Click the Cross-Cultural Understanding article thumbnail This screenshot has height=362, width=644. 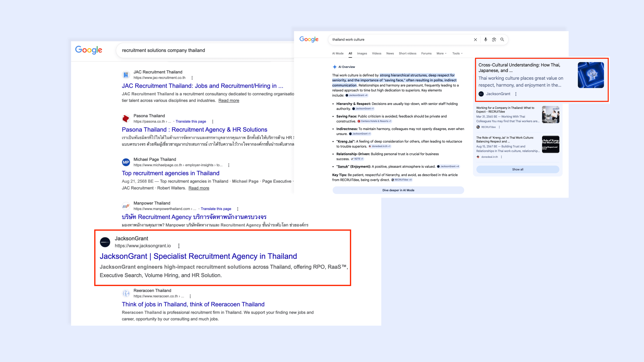point(590,75)
